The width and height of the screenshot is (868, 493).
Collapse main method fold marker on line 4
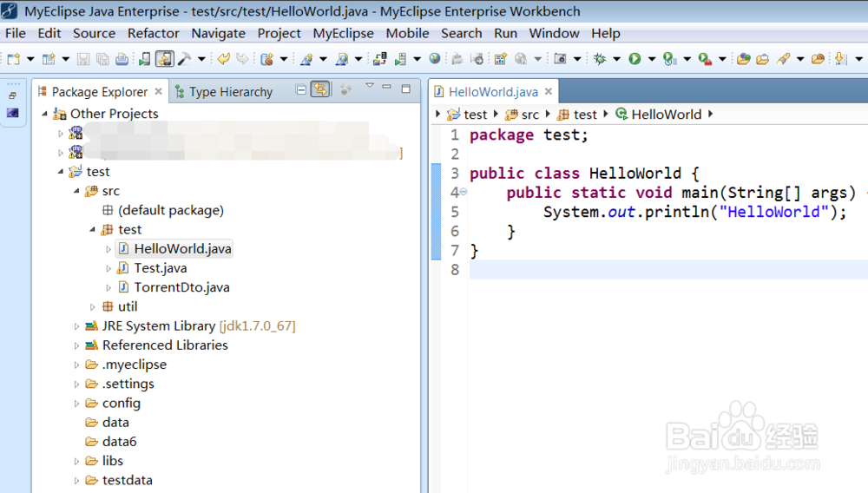click(x=464, y=192)
